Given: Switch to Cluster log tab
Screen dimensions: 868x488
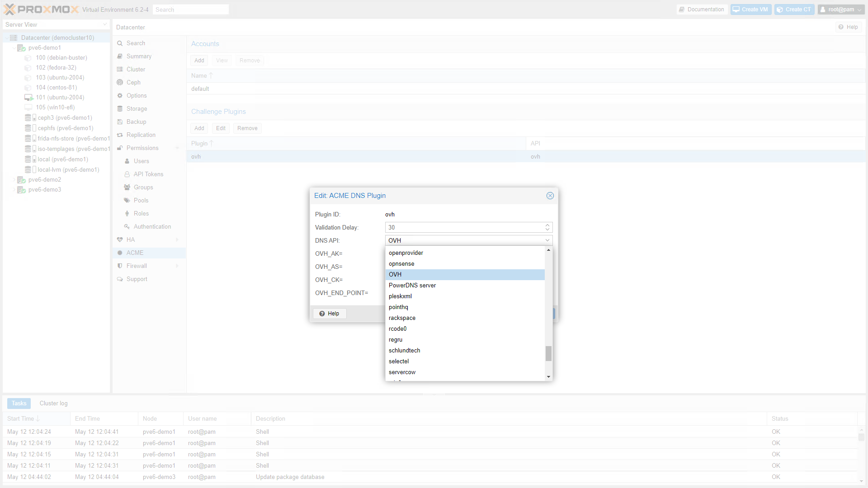Looking at the screenshot, I should pyautogui.click(x=53, y=404).
